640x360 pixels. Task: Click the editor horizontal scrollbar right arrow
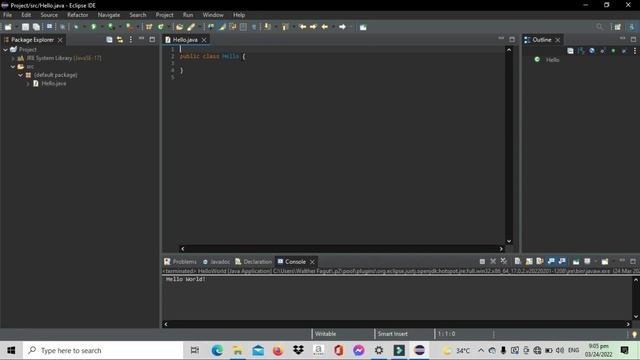(x=501, y=249)
